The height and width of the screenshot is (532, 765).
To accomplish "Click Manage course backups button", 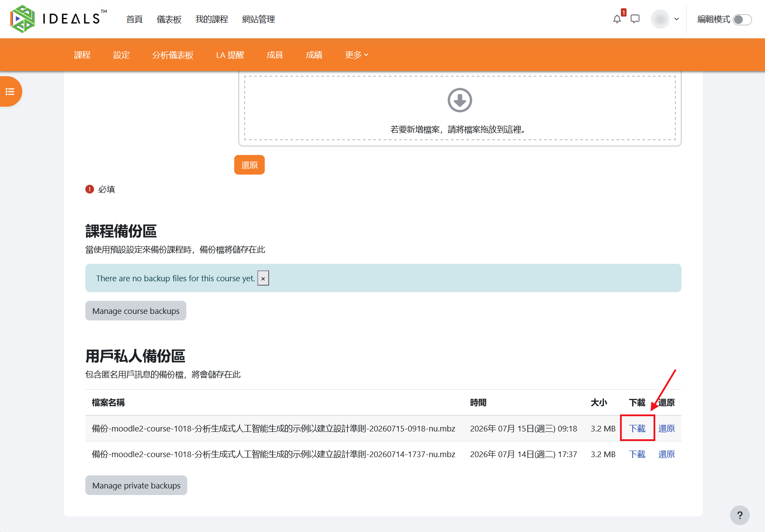I will pyautogui.click(x=136, y=311).
